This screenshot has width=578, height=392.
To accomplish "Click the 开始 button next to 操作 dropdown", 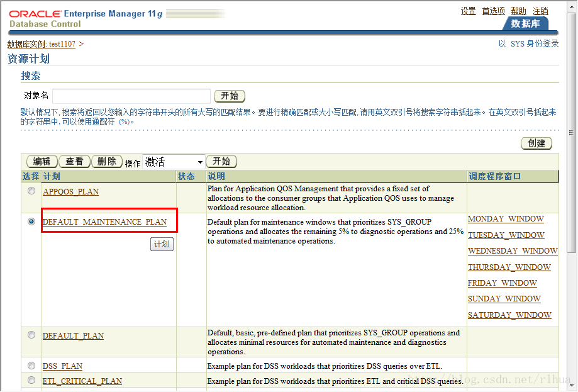I will click(x=221, y=162).
